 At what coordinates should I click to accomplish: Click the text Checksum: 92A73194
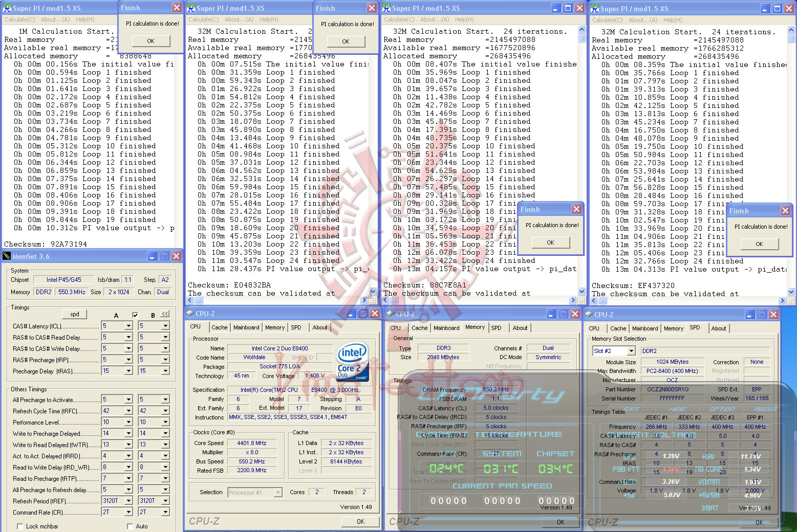tap(46, 244)
